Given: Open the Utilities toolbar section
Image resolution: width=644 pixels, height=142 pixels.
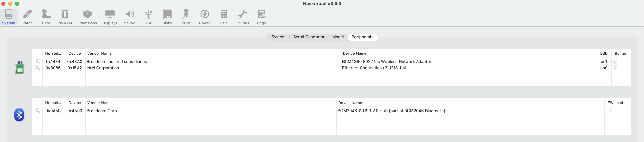Looking at the screenshot, I should coord(242,17).
